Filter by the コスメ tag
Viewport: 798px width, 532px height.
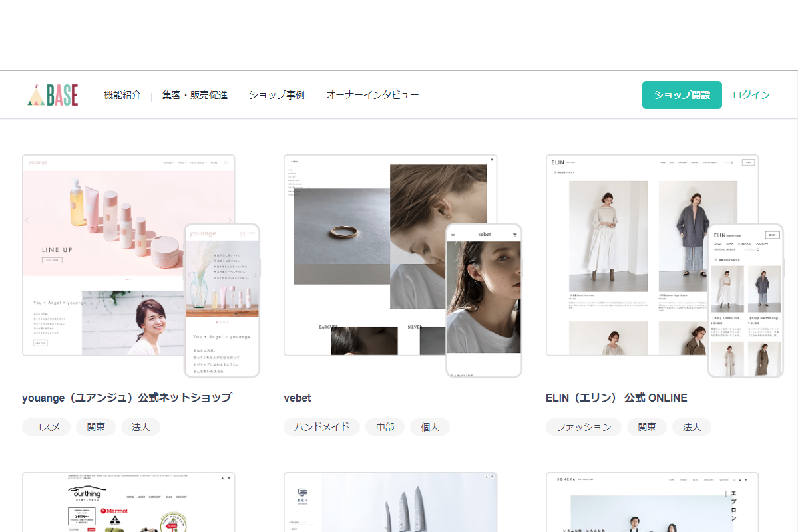[x=47, y=427]
